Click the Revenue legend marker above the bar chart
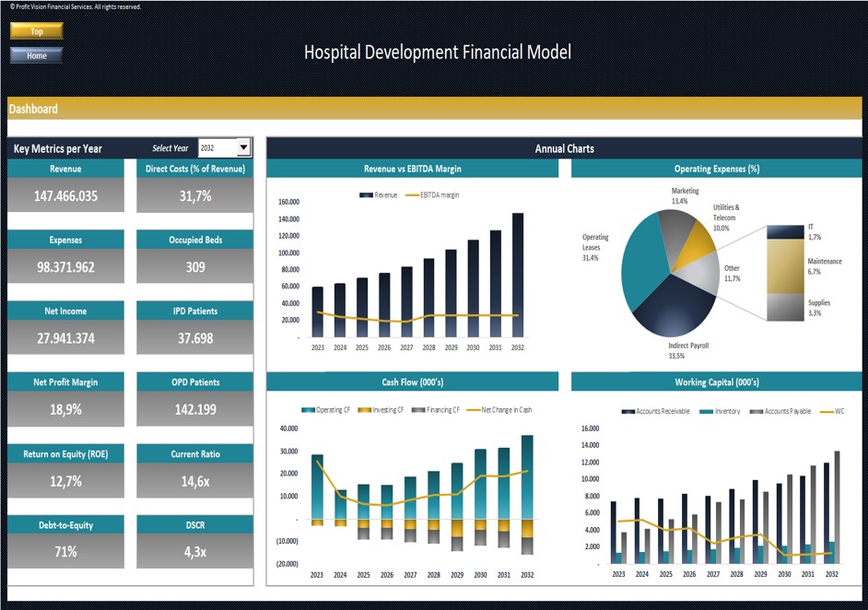 [x=367, y=194]
